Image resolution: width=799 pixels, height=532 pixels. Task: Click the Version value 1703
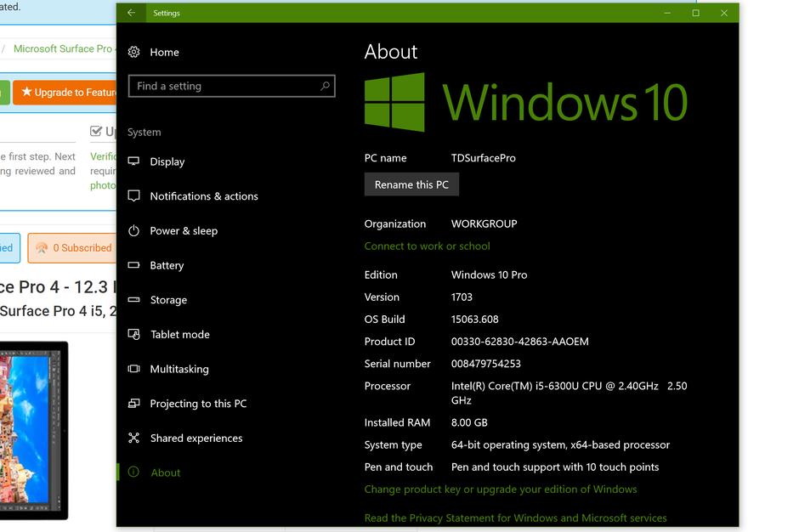click(x=462, y=297)
